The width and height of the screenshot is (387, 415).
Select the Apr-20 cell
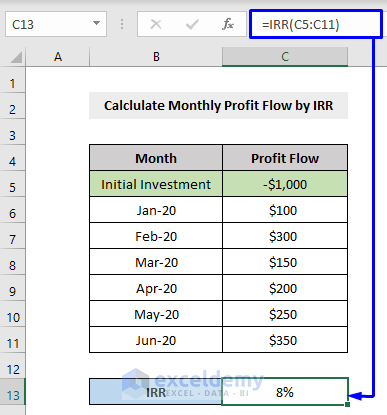point(156,288)
